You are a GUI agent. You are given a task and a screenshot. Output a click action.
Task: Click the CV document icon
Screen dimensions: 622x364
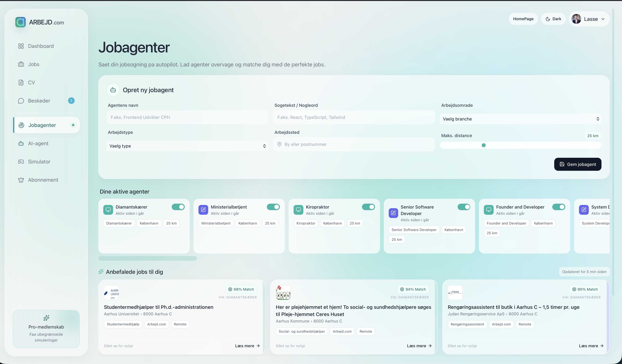[x=21, y=82]
